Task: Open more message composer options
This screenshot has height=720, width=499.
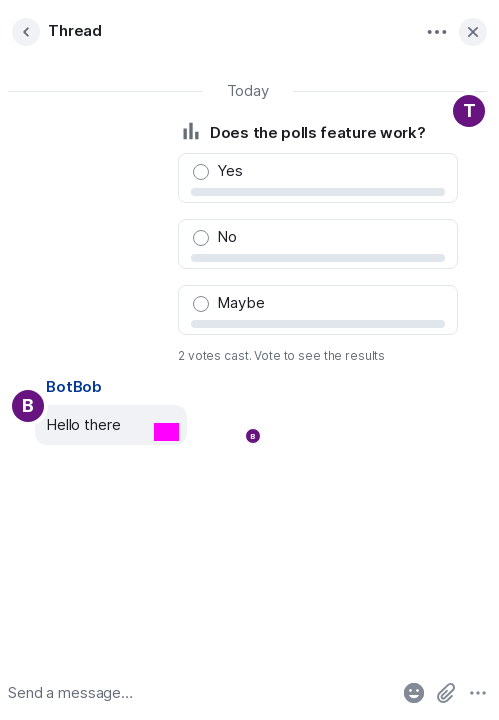Action: tap(478, 693)
